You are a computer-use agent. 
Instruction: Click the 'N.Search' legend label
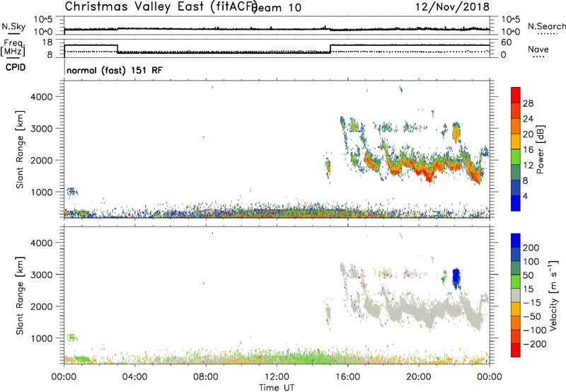546,26
